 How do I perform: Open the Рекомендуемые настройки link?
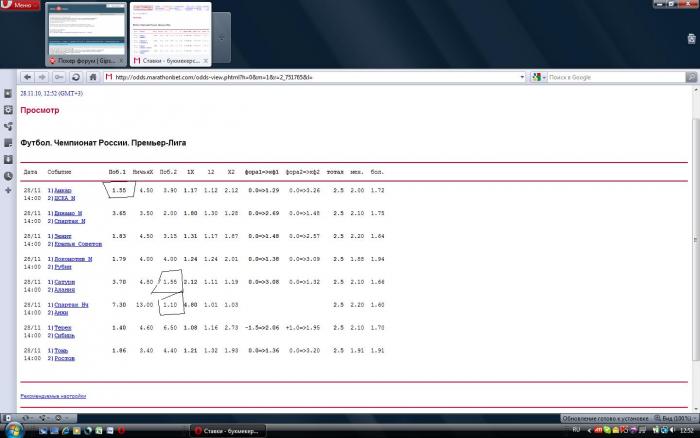pyautogui.click(x=53, y=396)
